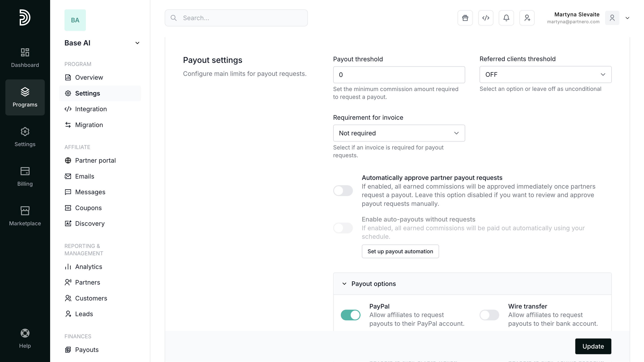
Task: Open Billing in the dark sidebar
Action: coord(25,177)
